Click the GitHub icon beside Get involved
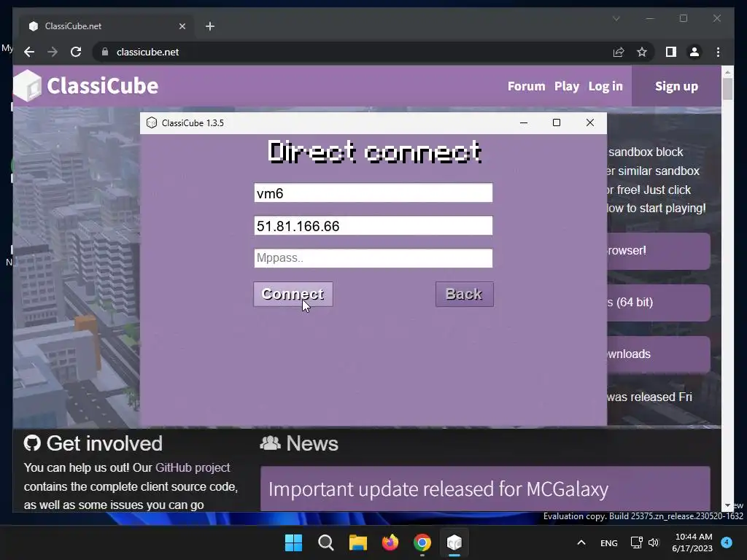This screenshot has width=747, height=560. pyautogui.click(x=32, y=443)
